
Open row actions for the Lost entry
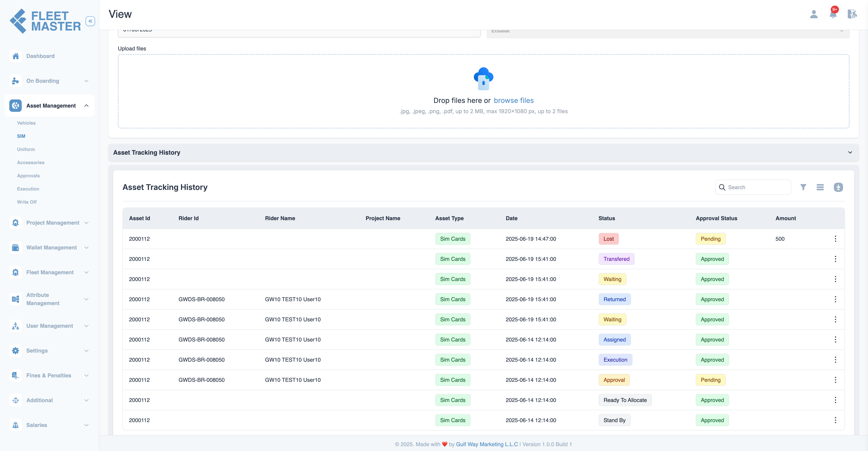(x=835, y=239)
